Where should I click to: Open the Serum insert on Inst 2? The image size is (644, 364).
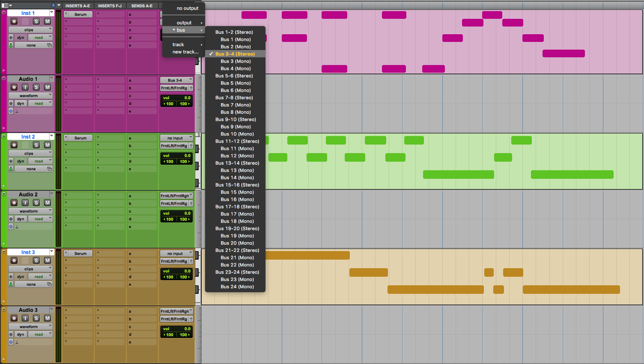pos(80,138)
